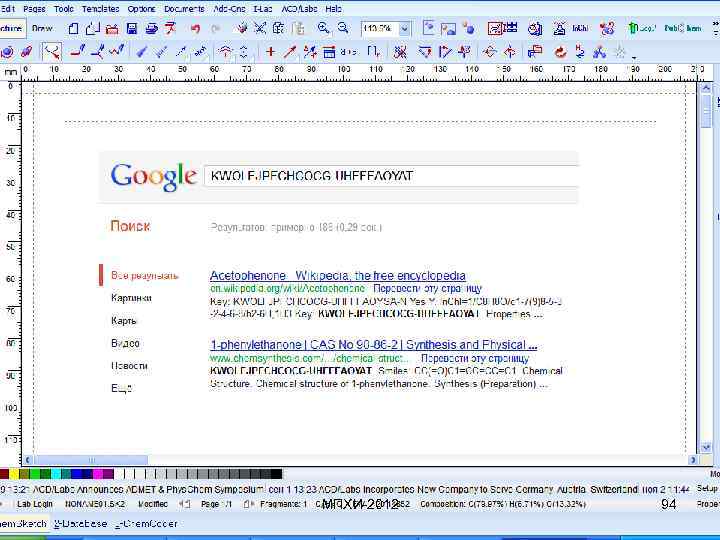720x540 pixels.
Task: Click the Cut scissors icon
Action: (x=260, y=28)
